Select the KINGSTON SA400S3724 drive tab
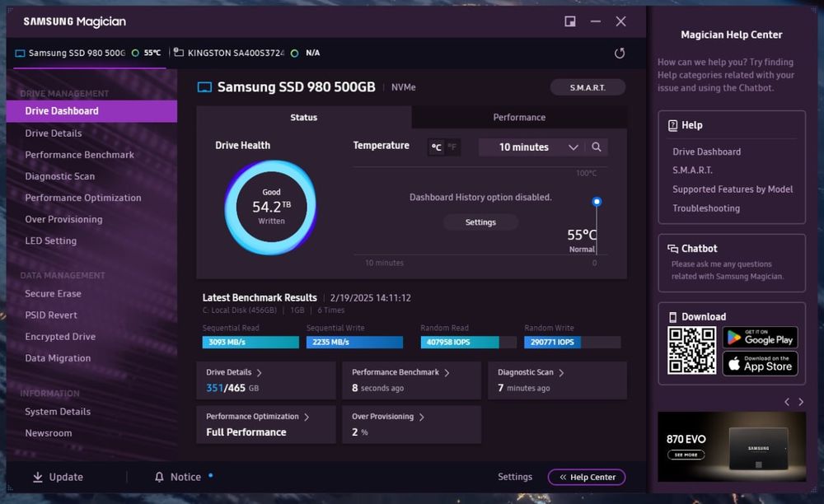The height and width of the screenshot is (504, 824). 246,53
